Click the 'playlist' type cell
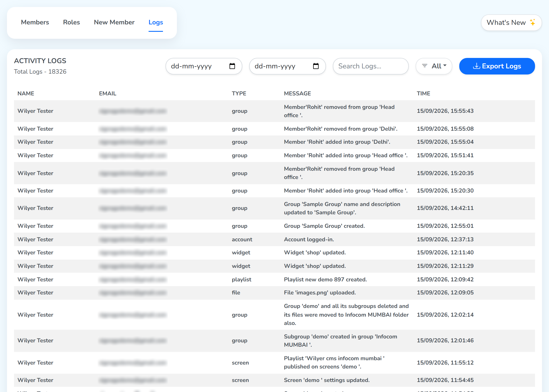The image size is (549, 392). tap(241, 279)
